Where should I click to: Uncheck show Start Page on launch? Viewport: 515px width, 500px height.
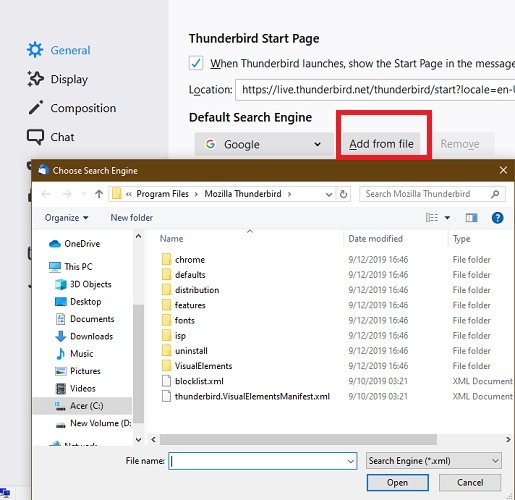196,63
